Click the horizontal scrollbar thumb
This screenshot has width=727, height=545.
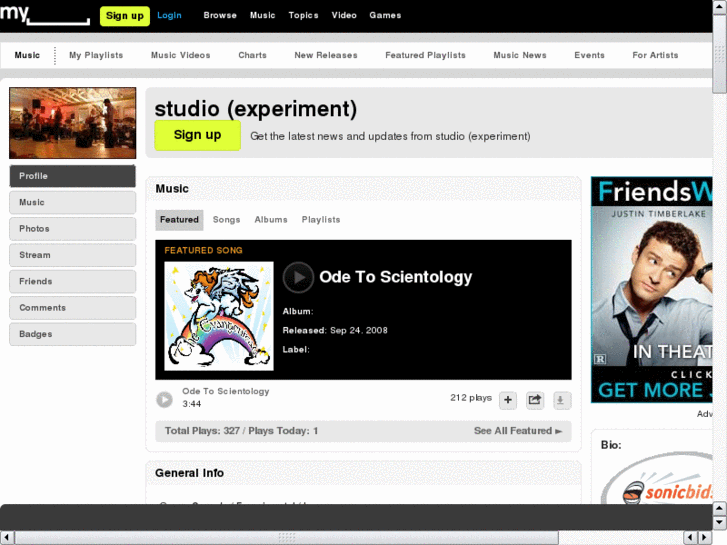click(287, 538)
